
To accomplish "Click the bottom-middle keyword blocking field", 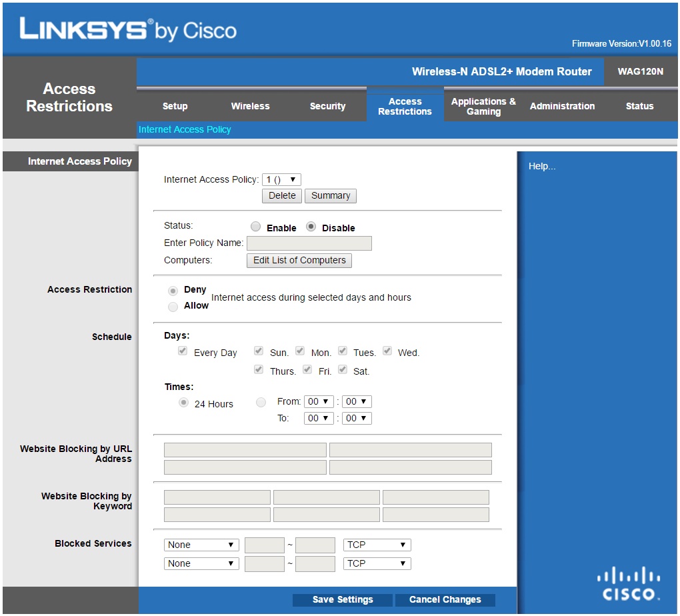I will pyautogui.click(x=327, y=515).
